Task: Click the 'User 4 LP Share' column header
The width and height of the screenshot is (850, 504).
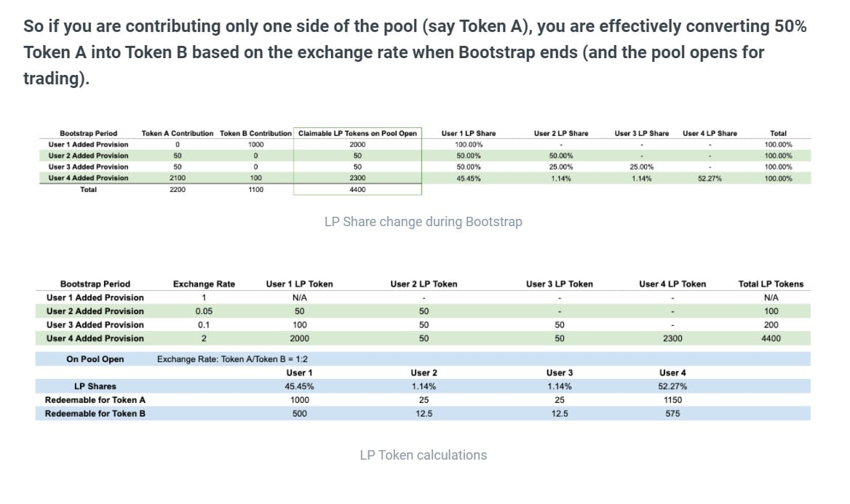Action: (710, 133)
